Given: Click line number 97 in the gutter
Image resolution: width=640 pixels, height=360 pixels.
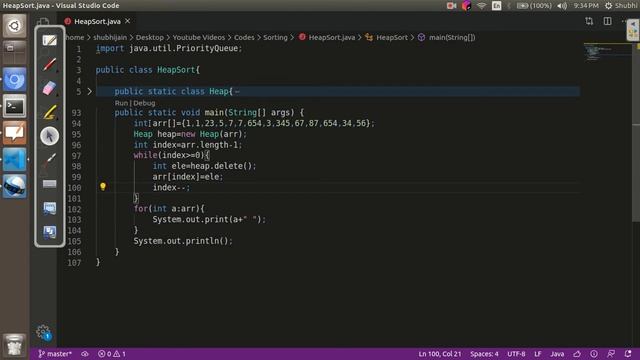Looking at the screenshot, I should coord(76,156).
